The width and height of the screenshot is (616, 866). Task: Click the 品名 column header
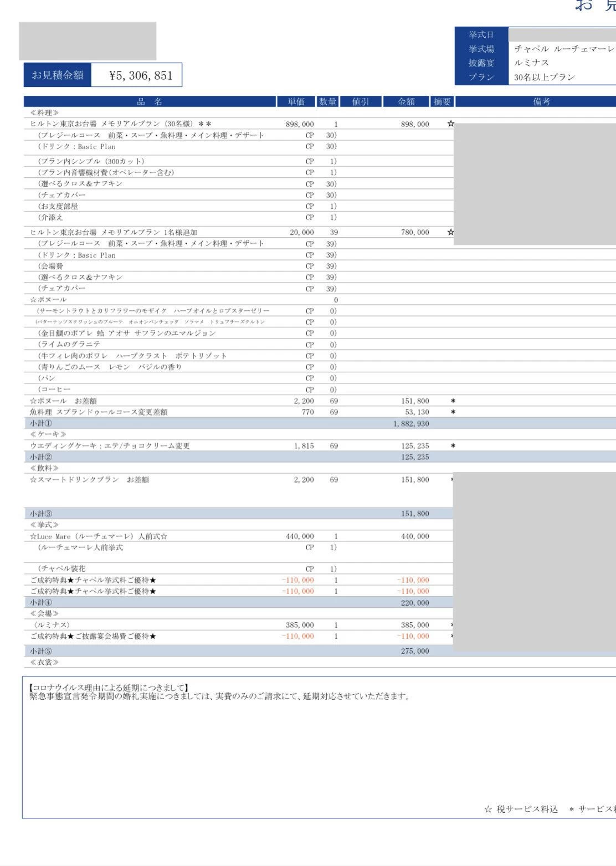click(150, 101)
